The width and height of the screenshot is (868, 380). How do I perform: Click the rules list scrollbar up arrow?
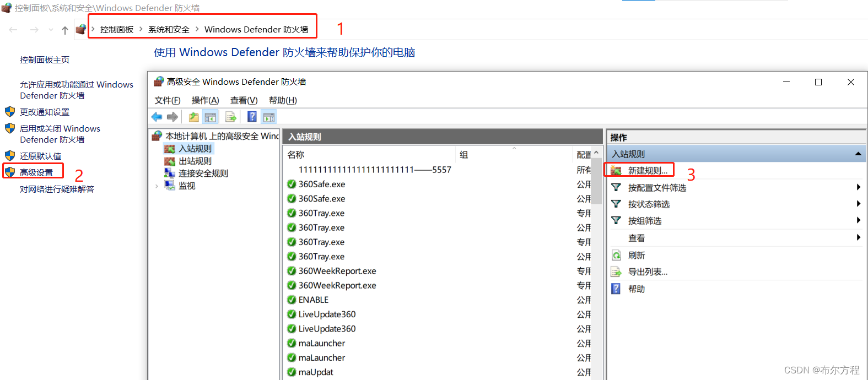pyautogui.click(x=596, y=153)
